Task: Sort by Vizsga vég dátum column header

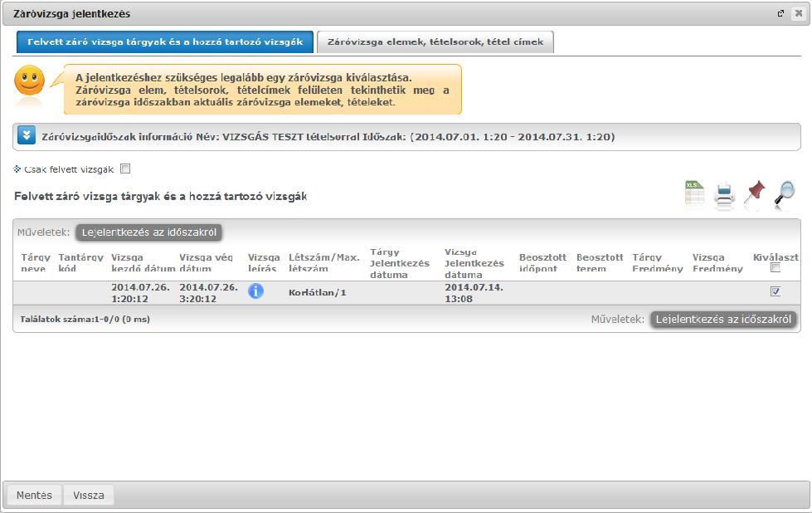Action: point(206,262)
